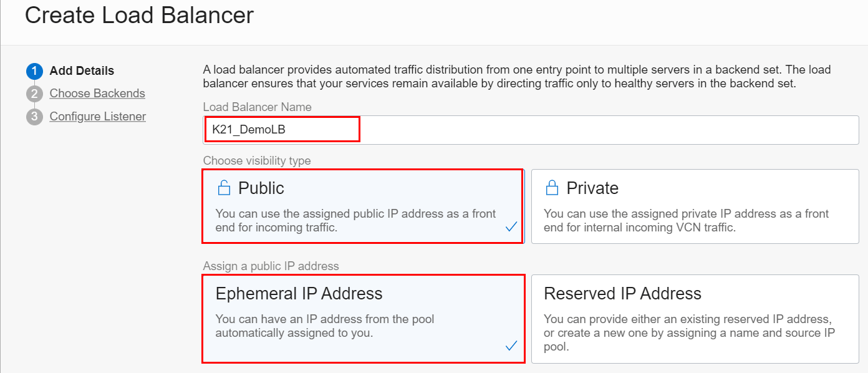Click the Create Load Balancer heading
Image resolution: width=868 pixels, height=373 pixels.
click(x=139, y=15)
